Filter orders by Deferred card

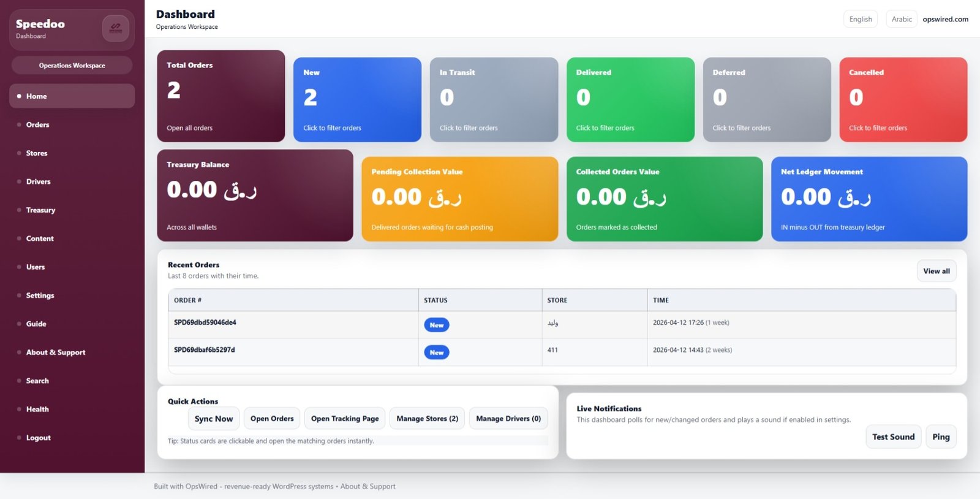point(767,100)
